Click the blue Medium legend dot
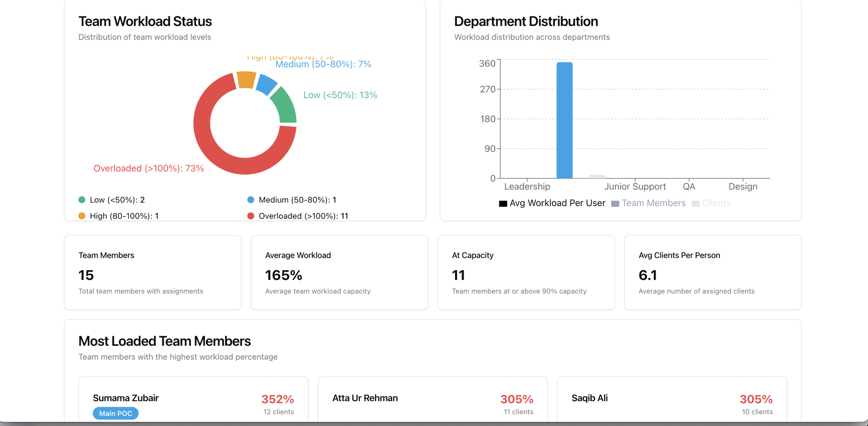 [x=251, y=200]
